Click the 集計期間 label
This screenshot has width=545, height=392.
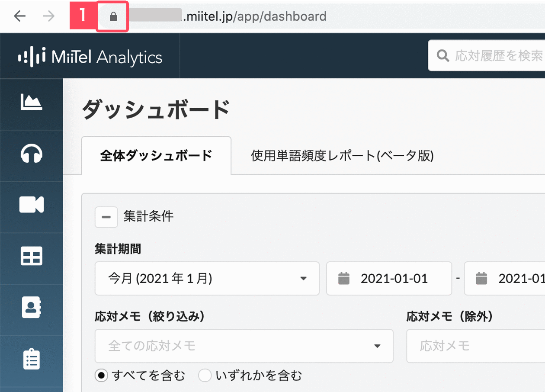tap(118, 249)
